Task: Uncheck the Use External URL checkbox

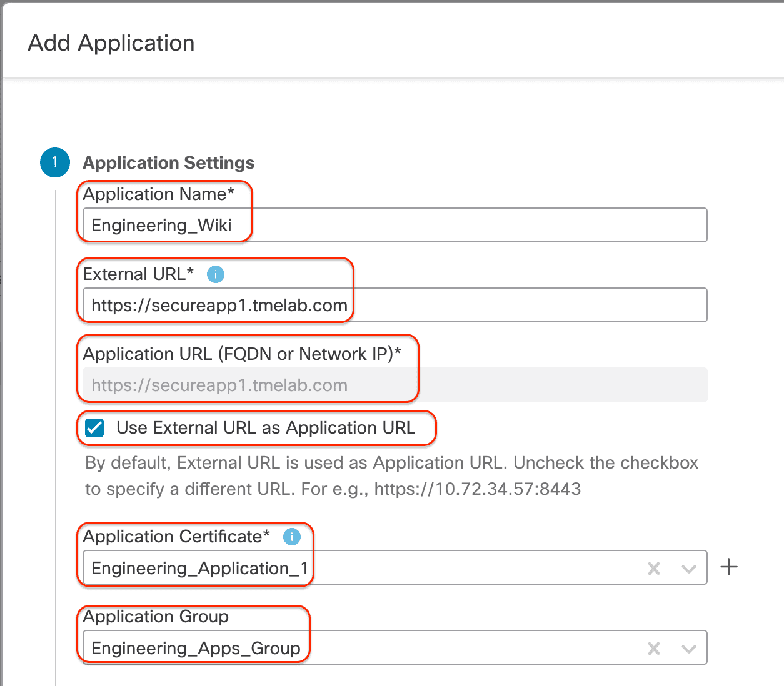Action: pyautogui.click(x=95, y=428)
